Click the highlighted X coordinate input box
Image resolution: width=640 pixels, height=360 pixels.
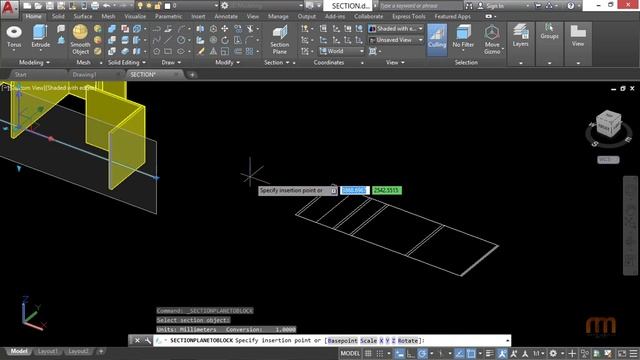pos(355,190)
